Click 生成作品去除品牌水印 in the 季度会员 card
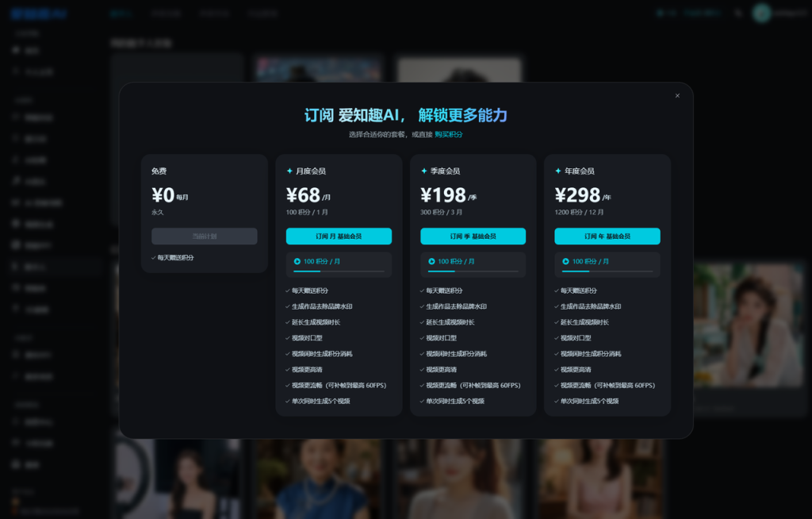 click(456, 306)
